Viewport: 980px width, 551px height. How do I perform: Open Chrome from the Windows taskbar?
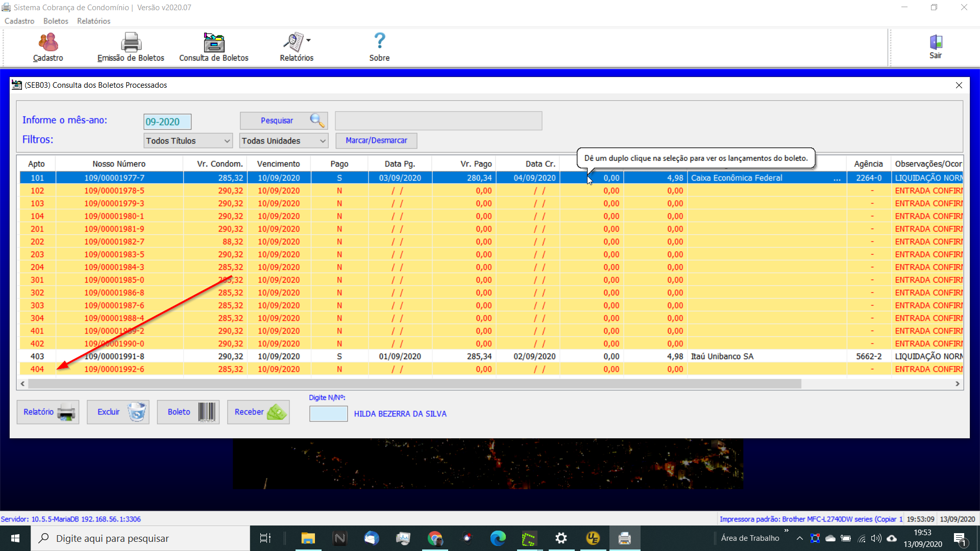[435, 538]
